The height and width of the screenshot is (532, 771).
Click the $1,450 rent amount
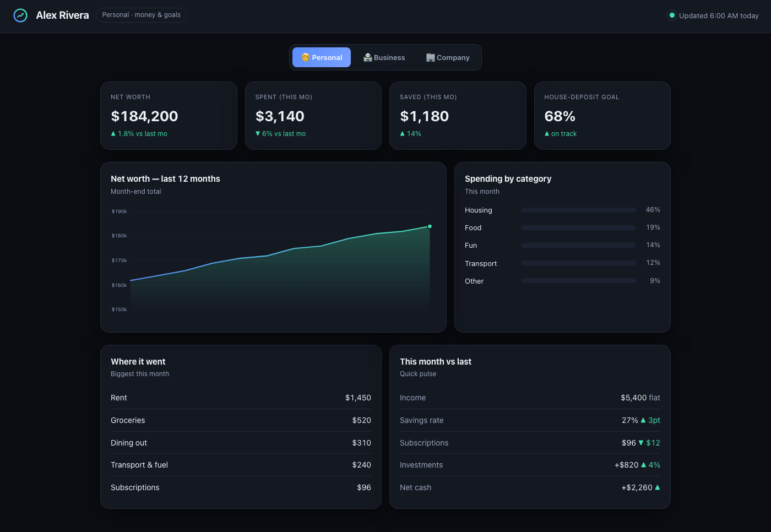tap(358, 398)
